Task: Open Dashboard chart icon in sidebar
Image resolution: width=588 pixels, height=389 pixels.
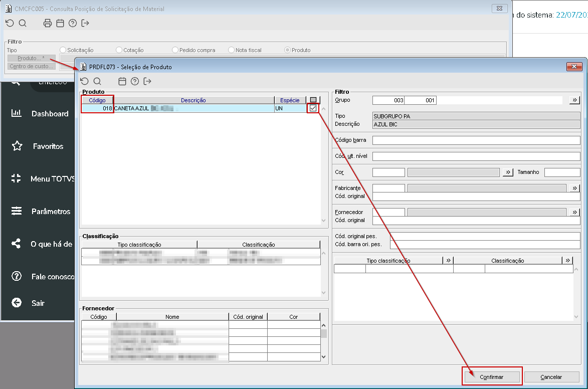Action: pyautogui.click(x=16, y=113)
